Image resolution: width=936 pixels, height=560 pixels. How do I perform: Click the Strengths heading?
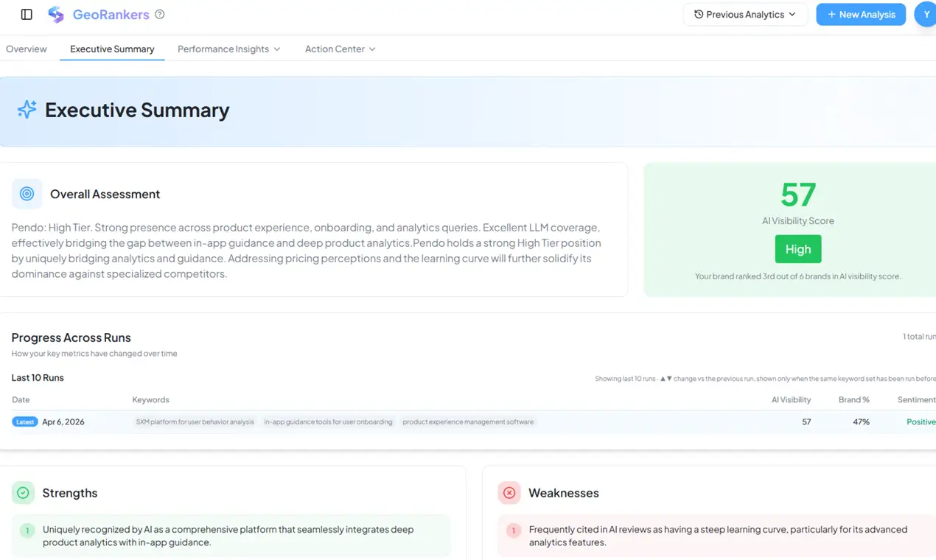click(x=70, y=493)
